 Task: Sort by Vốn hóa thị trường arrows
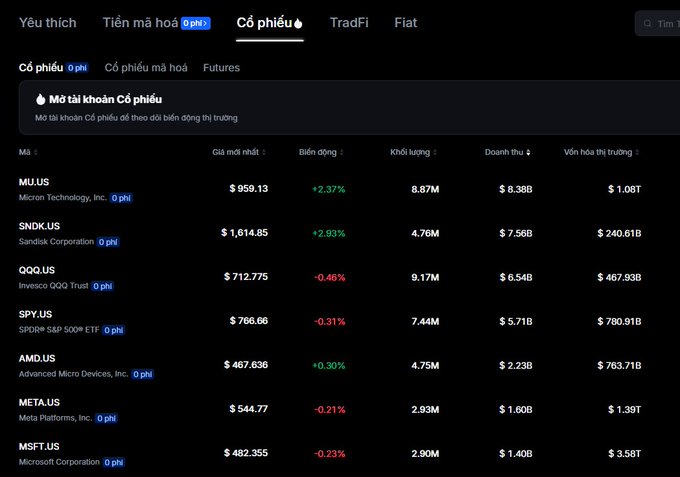coord(637,152)
